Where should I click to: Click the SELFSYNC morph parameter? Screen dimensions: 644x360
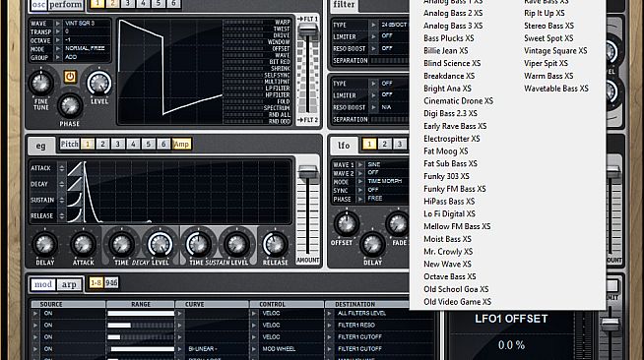coord(277,75)
